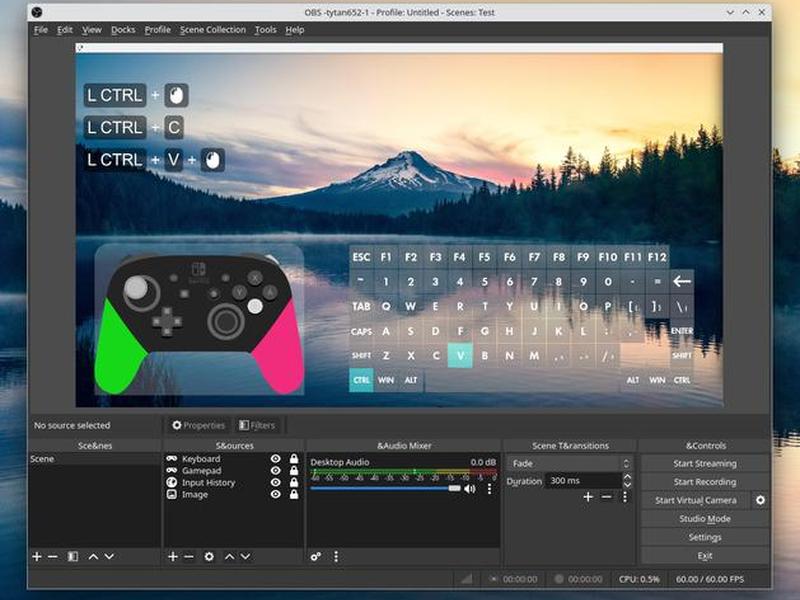Viewport: 800px width, 600px height.
Task: Add a new source with plus icon
Action: (x=172, y=557)
